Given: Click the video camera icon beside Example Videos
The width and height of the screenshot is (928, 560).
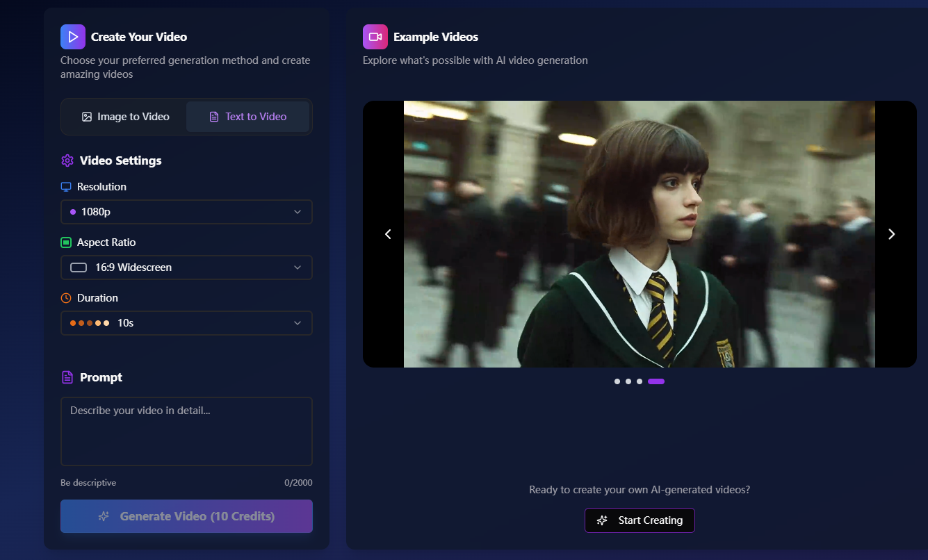Looking at the screenshot, I should point(375,36).
